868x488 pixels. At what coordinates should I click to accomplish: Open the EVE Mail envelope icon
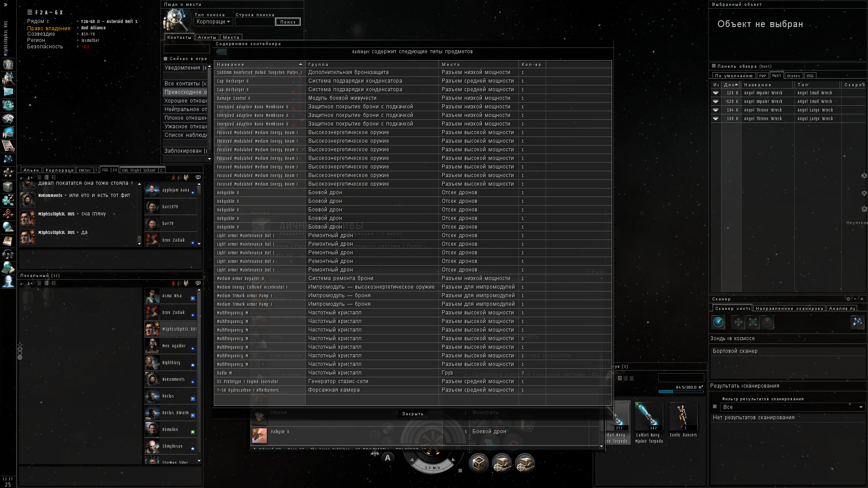8,91
